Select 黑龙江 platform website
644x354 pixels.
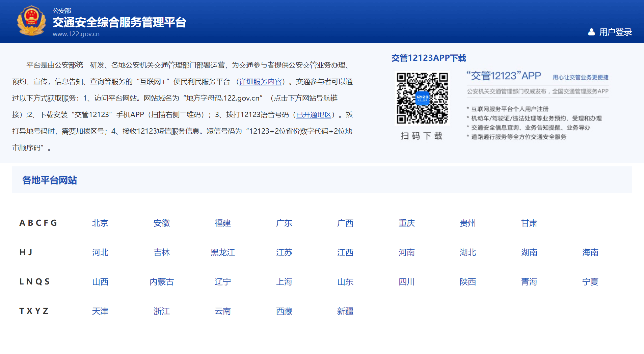pos(222,252)
